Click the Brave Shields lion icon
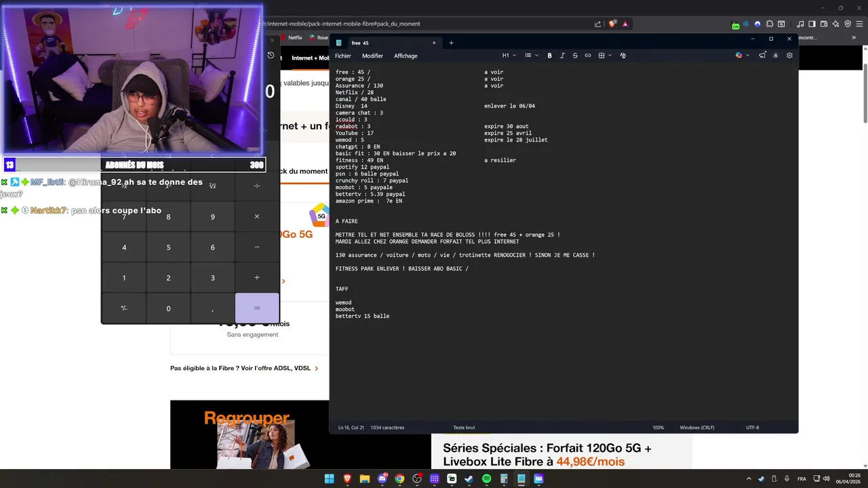 pyautogui.click(x=612, y=24)
